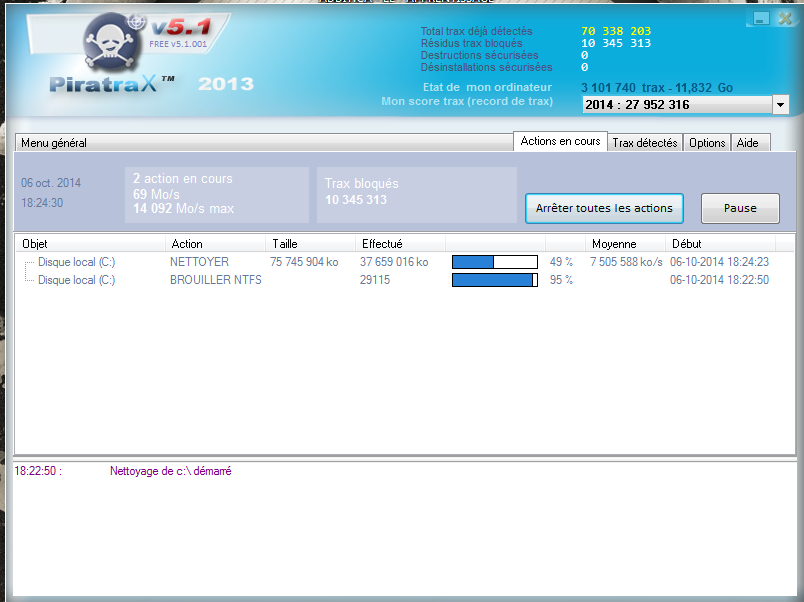Click the BROUILLER NTFS progress bar at 95 %
The image size is (804, 602).
click(495, 280)
